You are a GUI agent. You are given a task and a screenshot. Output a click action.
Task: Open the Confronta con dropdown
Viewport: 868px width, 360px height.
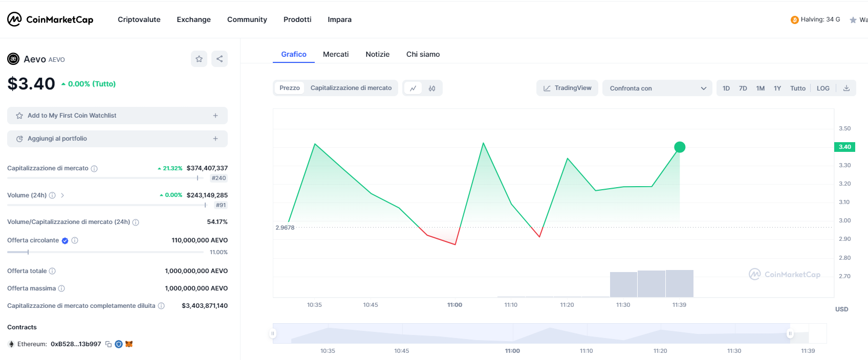(x=657, y=88)
